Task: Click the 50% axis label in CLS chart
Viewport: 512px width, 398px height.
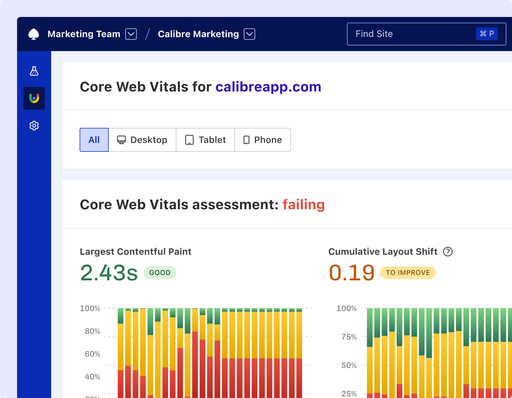Action: (349, 365)
